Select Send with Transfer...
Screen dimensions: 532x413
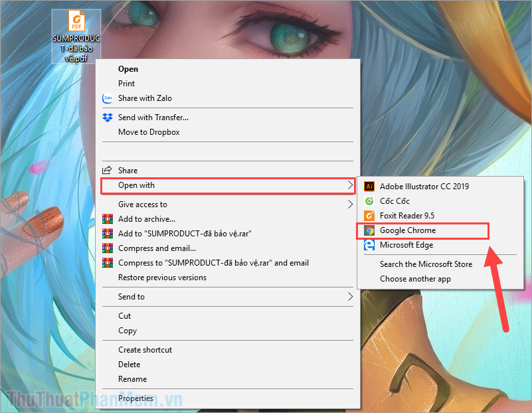pyautogui.click(x=228, y=118)
